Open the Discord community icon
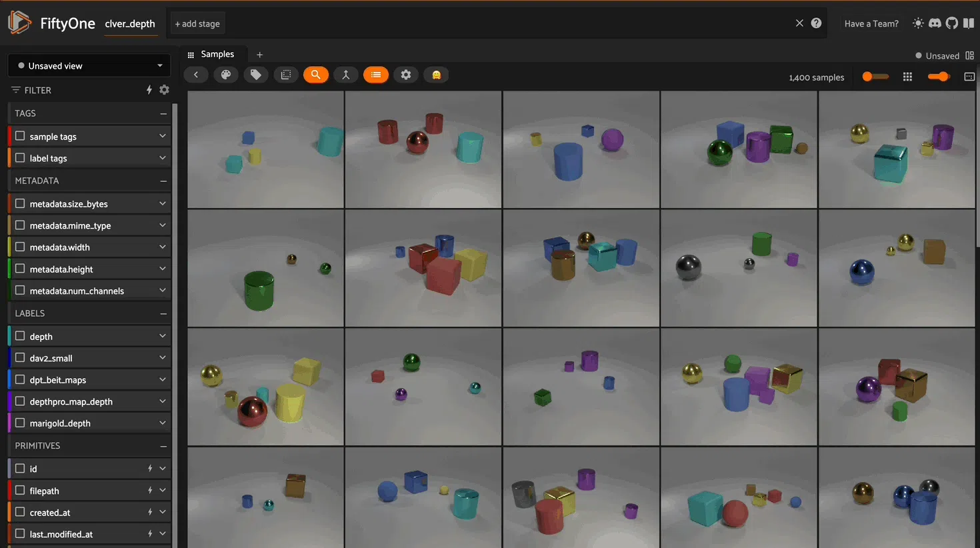Screen dimensions: 980x548 (x=935, y=23)
